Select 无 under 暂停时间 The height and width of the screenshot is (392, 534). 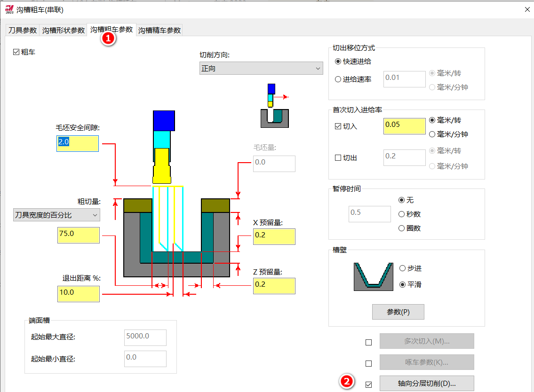(401, 200)
